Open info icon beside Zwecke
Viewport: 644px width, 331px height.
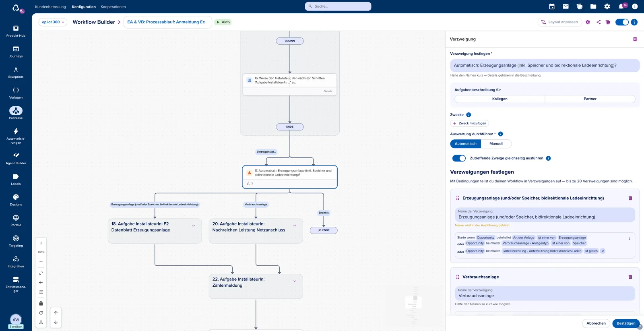pyautogui.click(x=469, y=115)
